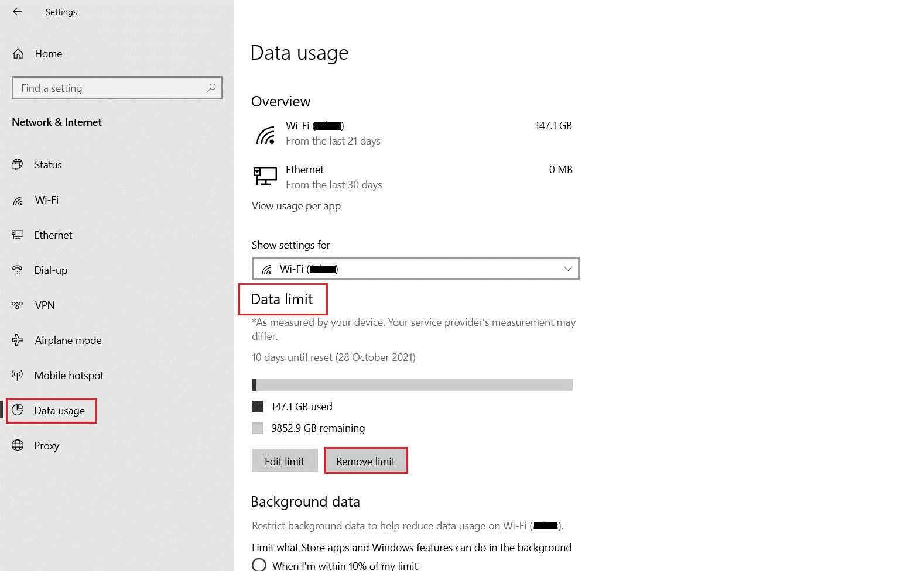
Task: Click the Proxy globe icon
Action: [x=18, y=446]
